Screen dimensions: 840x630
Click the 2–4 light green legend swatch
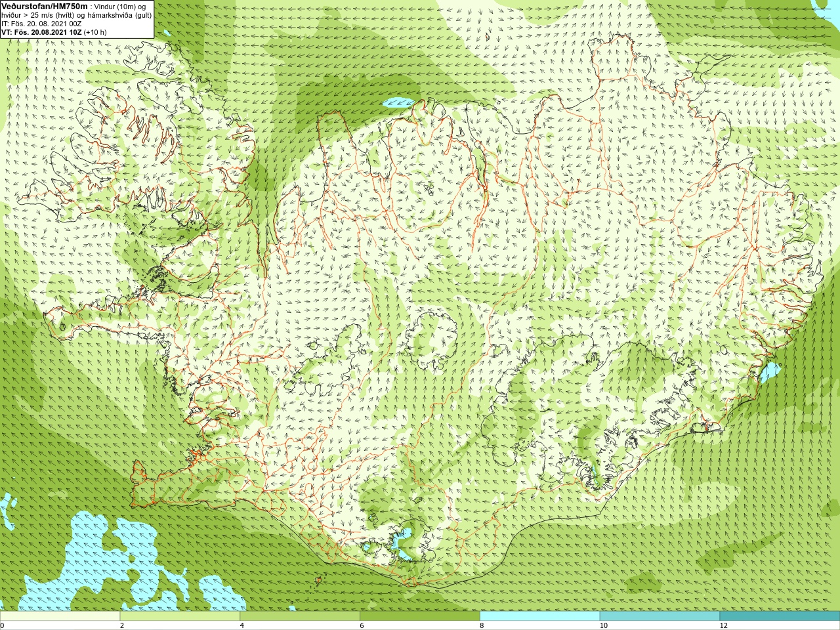[x=180, y=616]
